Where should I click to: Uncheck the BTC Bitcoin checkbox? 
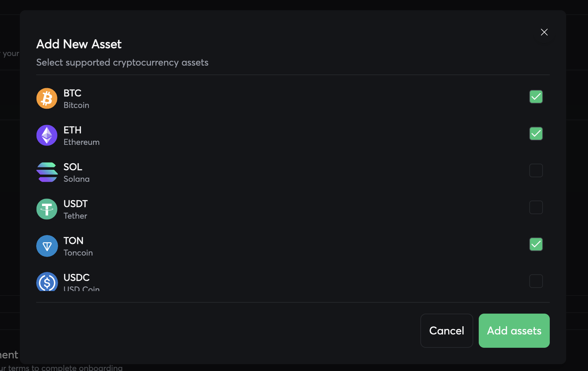(x=536, y=97)
